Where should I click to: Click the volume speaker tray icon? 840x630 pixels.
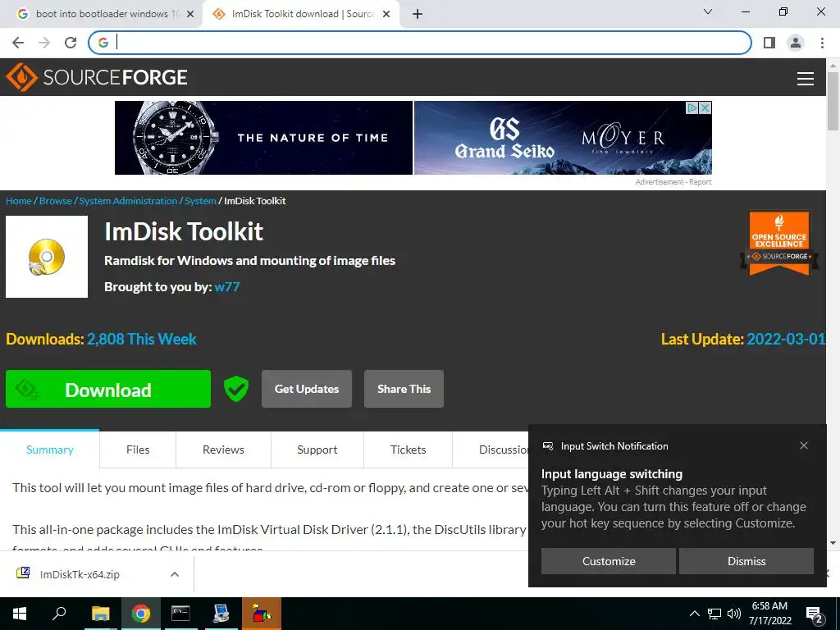click(x=733, y=614)
